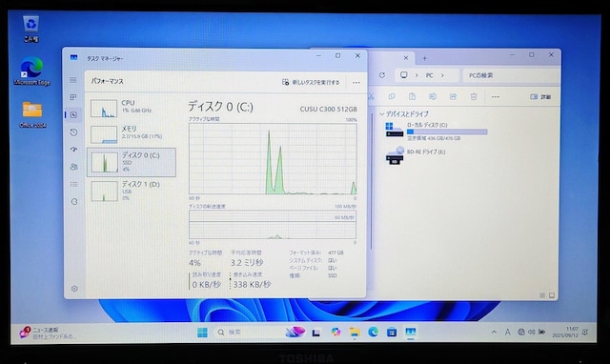
Task: Toggle the 詳細 details pane button
Action: [540, 97]
